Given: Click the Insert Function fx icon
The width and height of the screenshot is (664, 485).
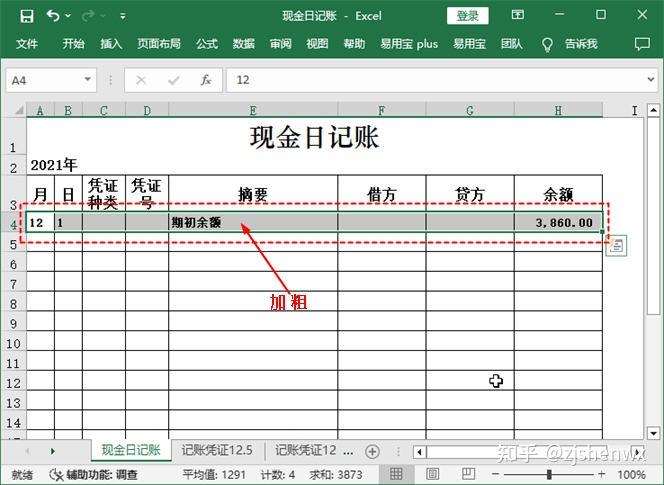Looking at the screenshot, I should click(x=206, y=80).
